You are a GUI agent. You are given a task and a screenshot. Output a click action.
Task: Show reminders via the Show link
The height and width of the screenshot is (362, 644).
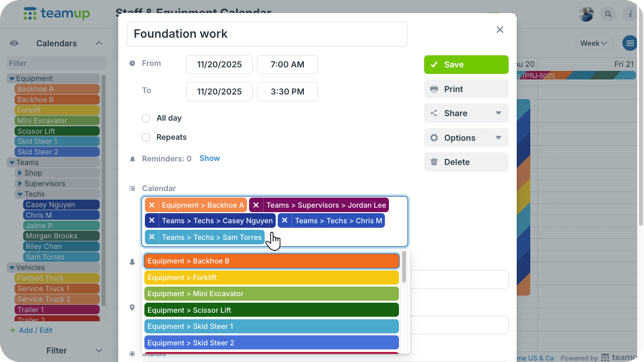click(209, 158)
